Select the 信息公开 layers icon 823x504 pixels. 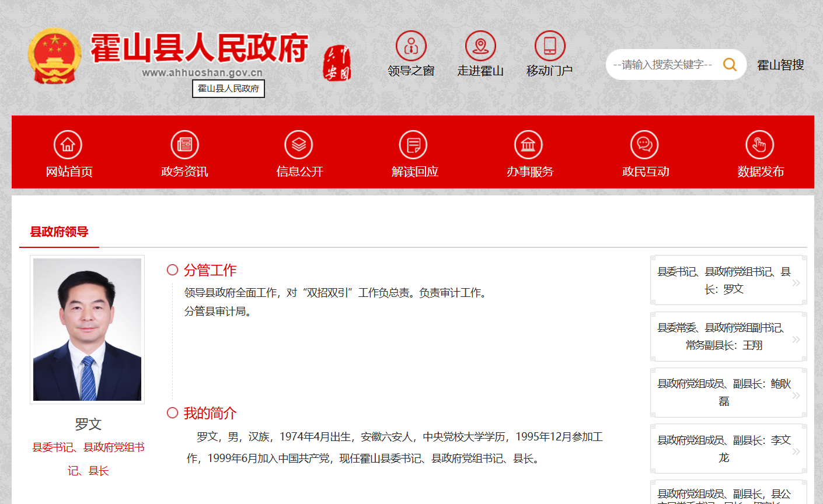pyautogui.click(x=298, y=145)
